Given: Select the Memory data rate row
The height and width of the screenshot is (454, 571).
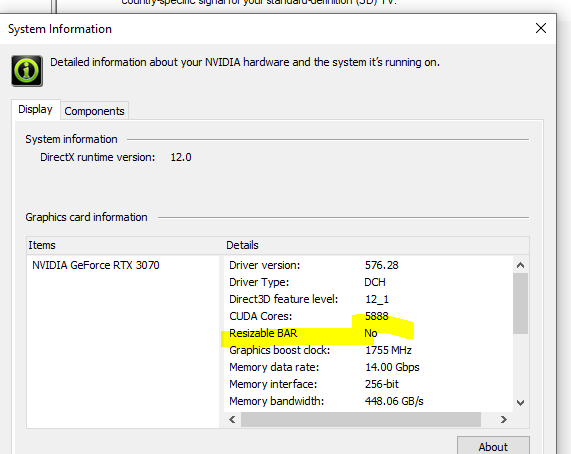Looking at the screenshot, I should point(368,367).
